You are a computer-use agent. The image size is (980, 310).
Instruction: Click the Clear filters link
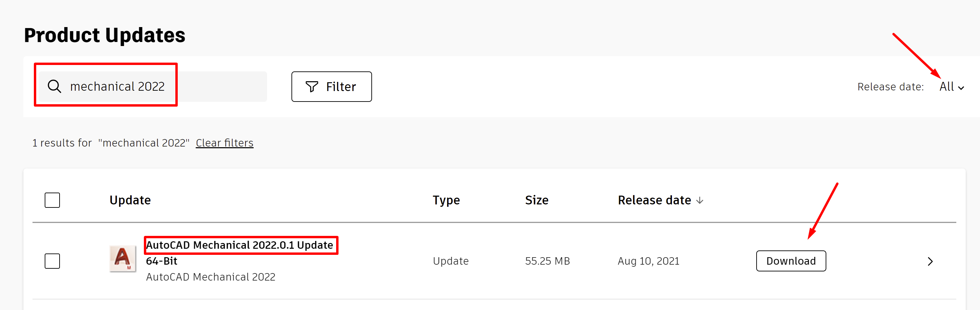pos(224,142)
